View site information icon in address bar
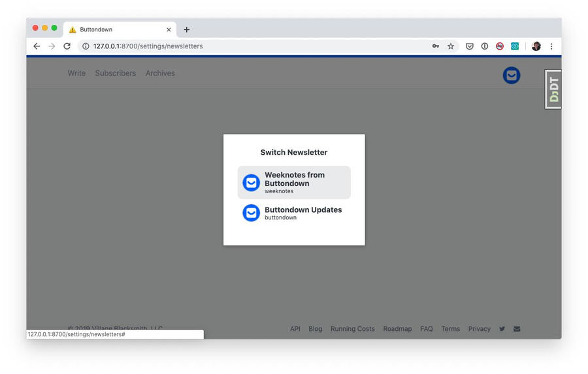The image size is (588, 374). [x=86, y=46]
